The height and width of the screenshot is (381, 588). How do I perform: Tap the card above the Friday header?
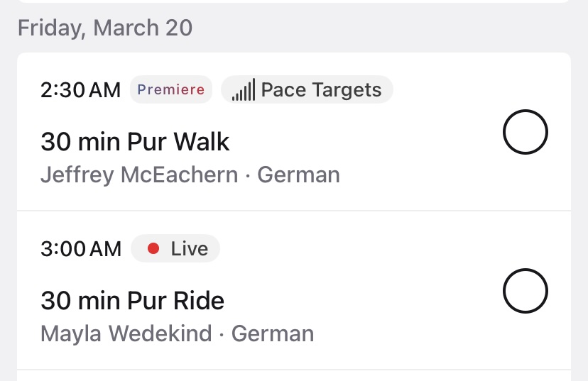[x=294, y=1]
